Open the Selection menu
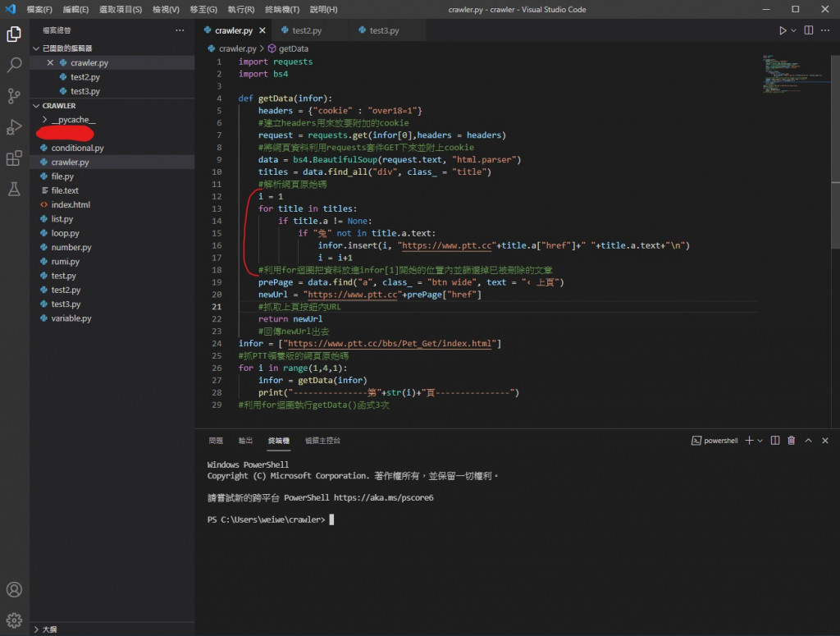The image size is (840, 636). 120,9
